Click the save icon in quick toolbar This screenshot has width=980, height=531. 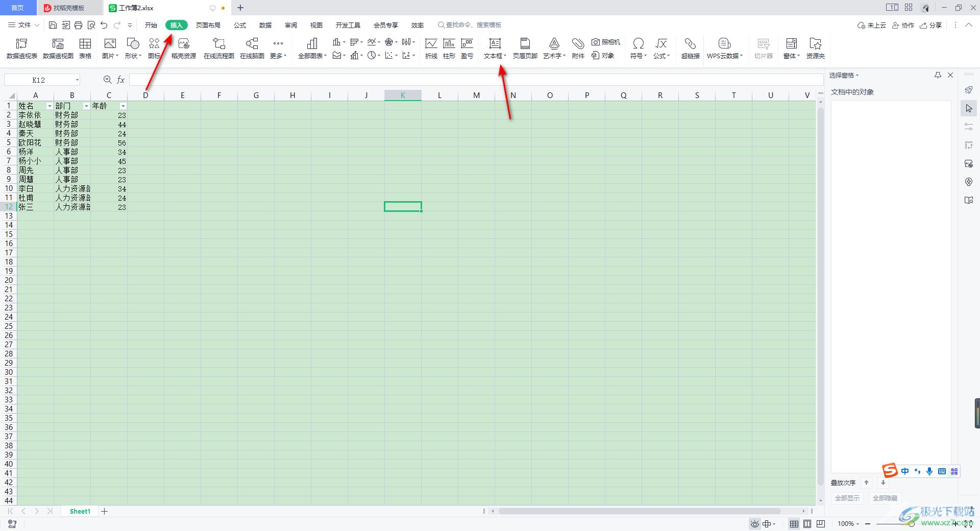[x=53, y=25]
